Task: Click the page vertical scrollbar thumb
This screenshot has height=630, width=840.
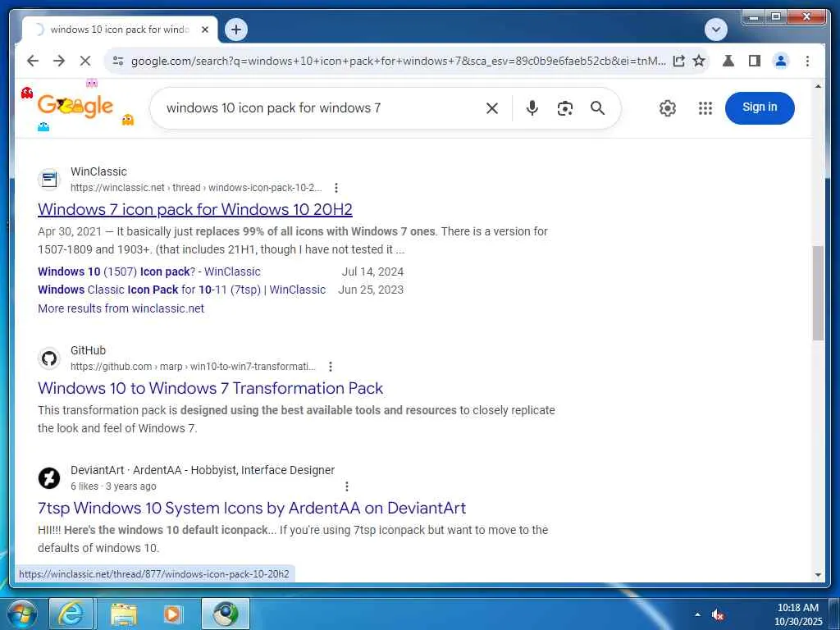Action: [818, 294]
